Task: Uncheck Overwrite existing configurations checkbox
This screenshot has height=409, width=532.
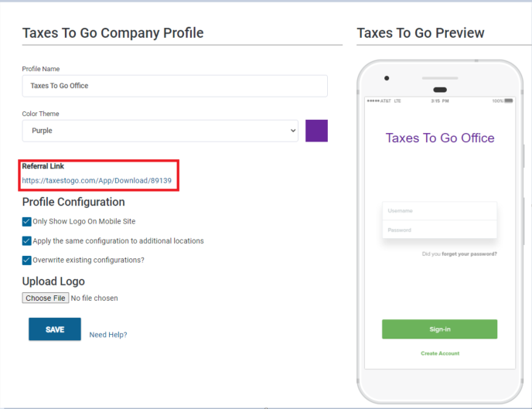Action: coord(26,260)
